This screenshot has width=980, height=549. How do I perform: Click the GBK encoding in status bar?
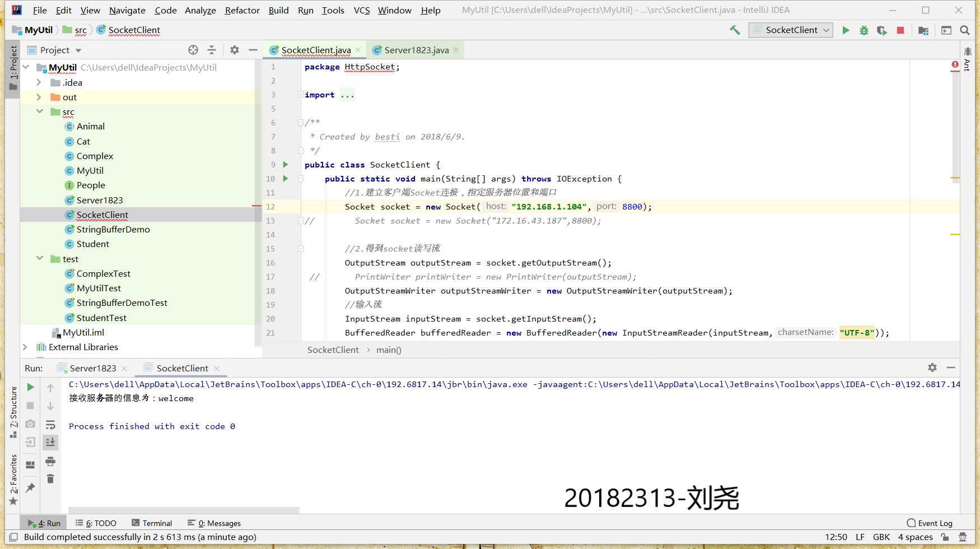(881, 537)
